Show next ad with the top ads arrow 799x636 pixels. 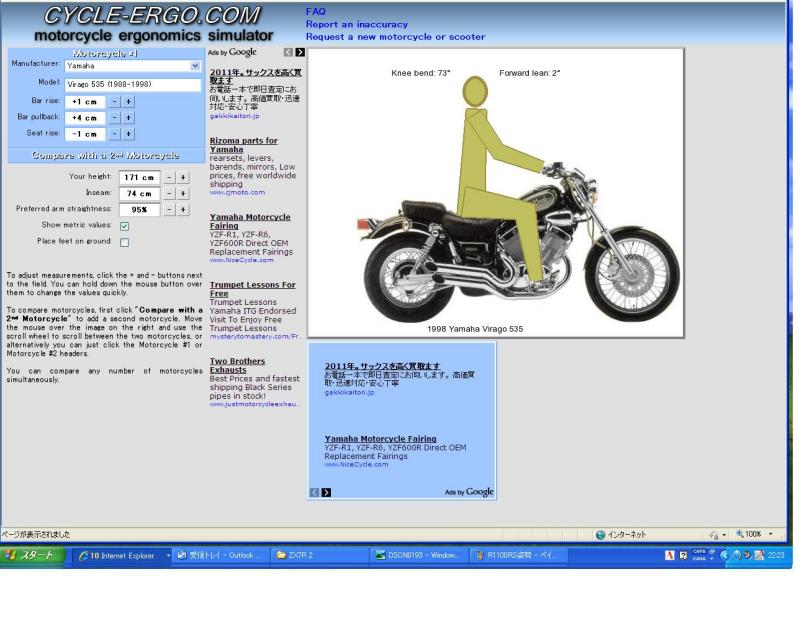[x=300, y=52]
